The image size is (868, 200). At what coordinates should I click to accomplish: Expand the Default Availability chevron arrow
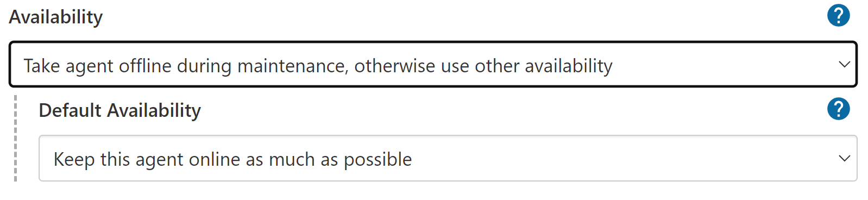[844, 158]
